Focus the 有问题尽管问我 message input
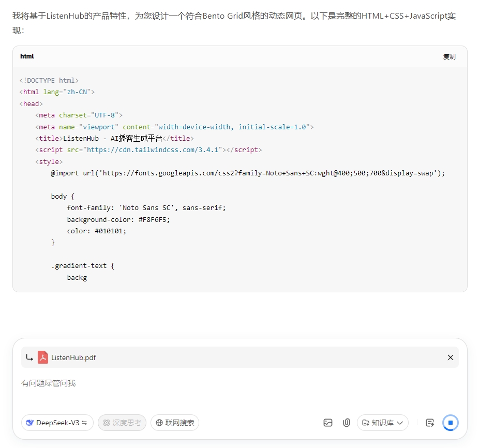This screenshot has height=448, width=479. (240, 383)
